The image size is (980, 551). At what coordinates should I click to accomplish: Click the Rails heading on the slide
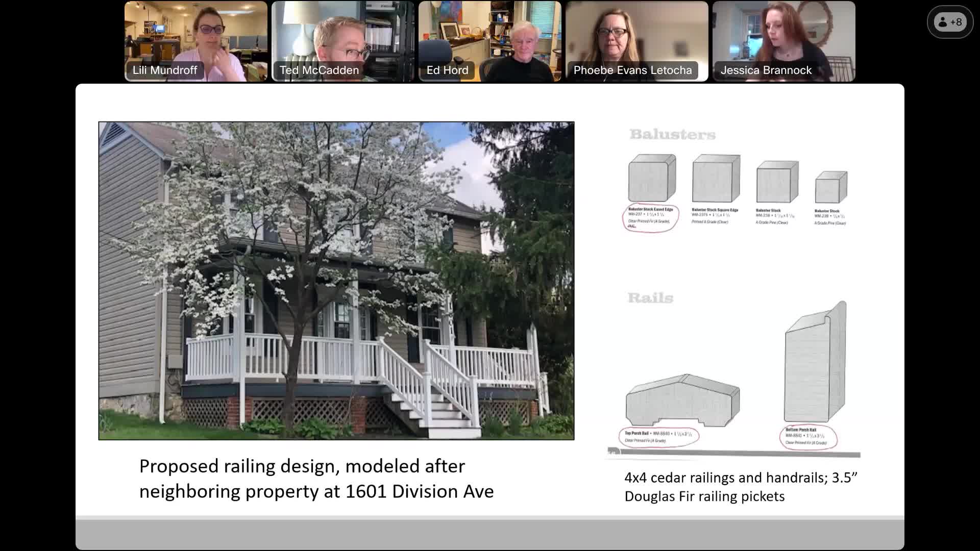650,298
